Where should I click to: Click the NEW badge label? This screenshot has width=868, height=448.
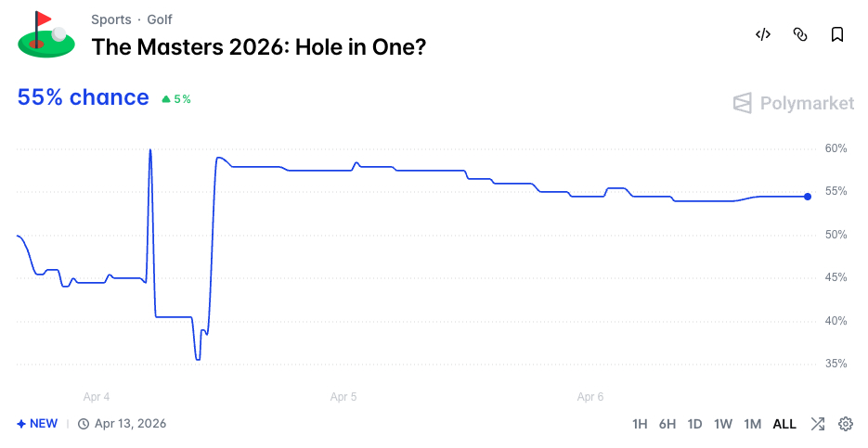(x=37, y=424)
